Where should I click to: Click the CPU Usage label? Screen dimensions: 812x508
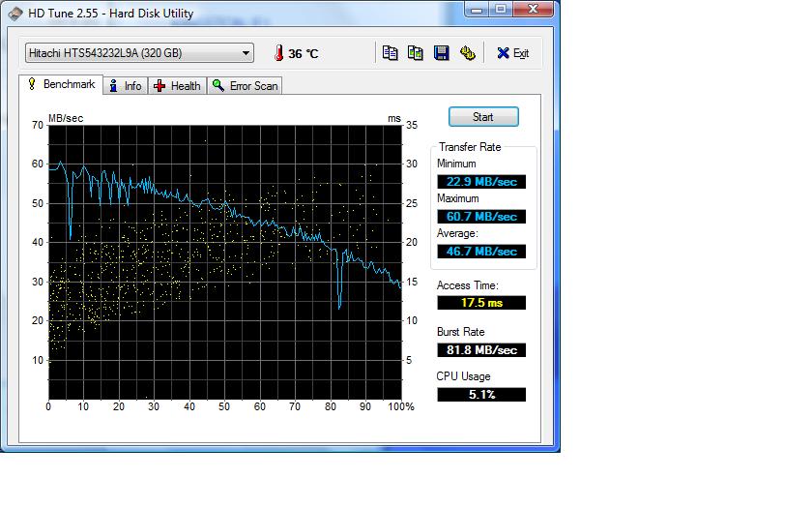click(x=463, y=376)
